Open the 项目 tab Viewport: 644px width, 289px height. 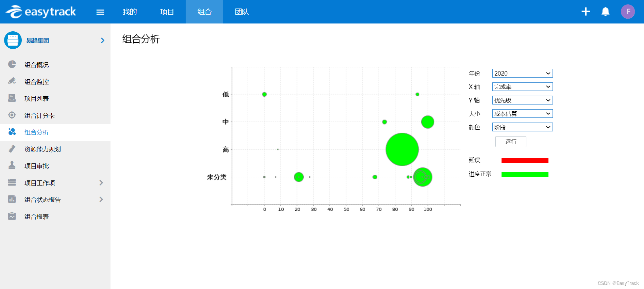click(x=167, y=12)
